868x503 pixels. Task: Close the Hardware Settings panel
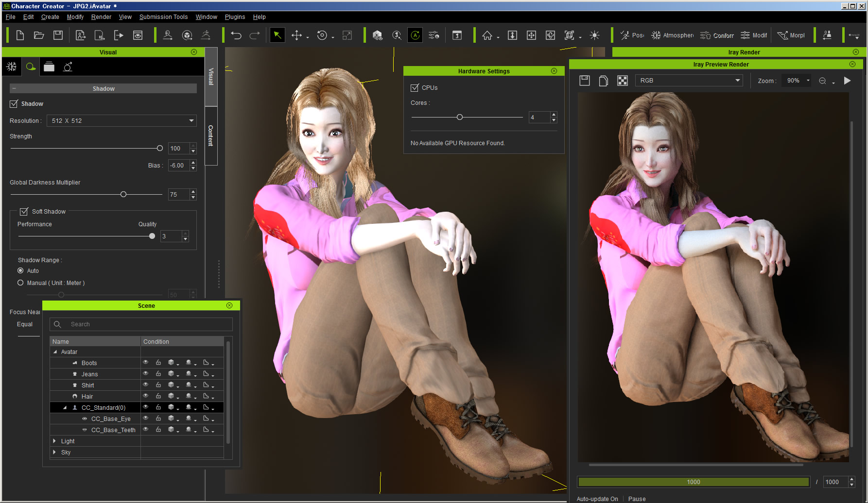[554, 71]
